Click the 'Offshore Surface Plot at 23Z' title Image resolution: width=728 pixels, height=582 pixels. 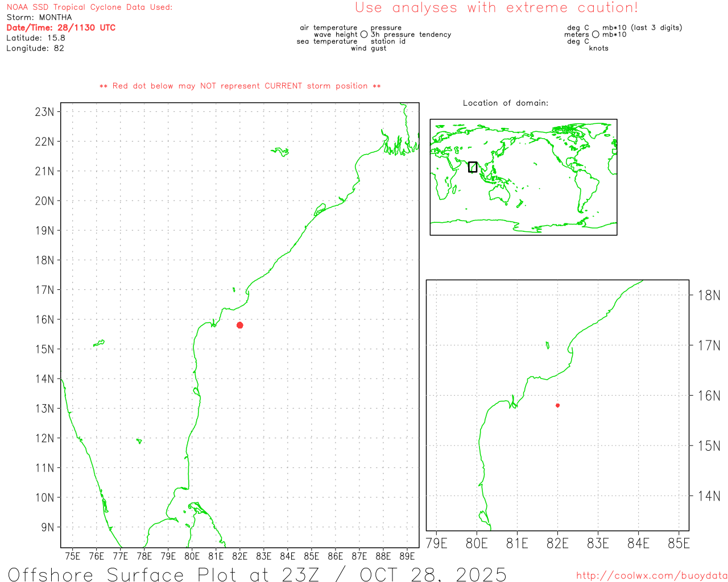pyautogui.click(x=257, y=574)
